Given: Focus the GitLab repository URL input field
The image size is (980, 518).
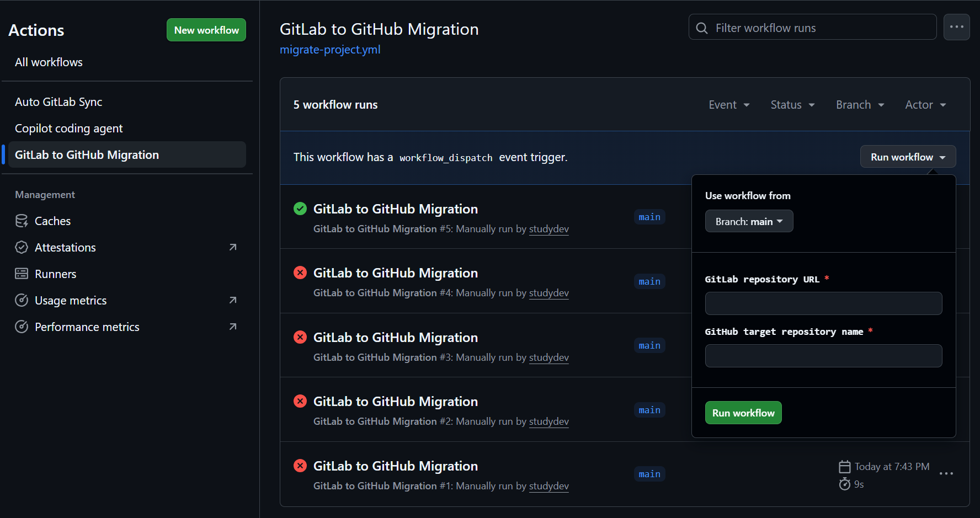Looking at the screenshot, I should tap(823, 303).
